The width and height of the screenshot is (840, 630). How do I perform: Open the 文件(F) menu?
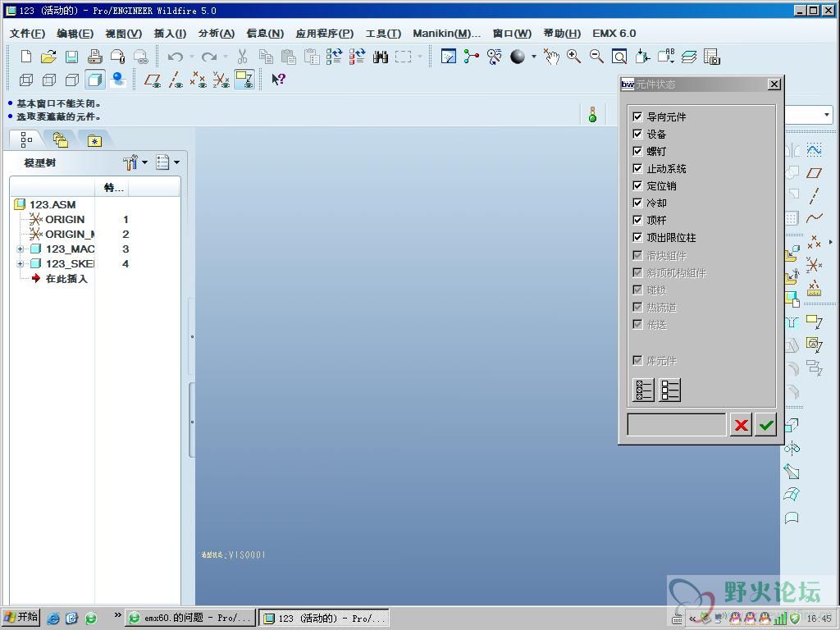(x=27, y=33)
